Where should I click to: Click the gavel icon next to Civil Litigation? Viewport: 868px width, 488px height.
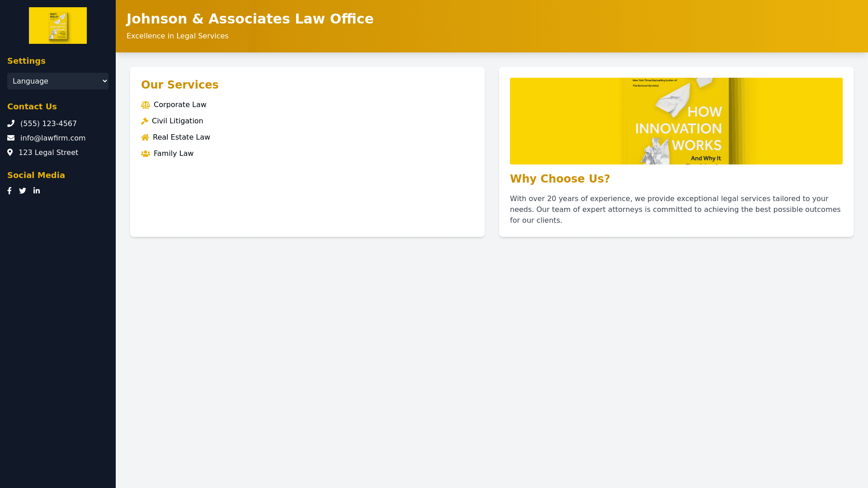[145, 121]
